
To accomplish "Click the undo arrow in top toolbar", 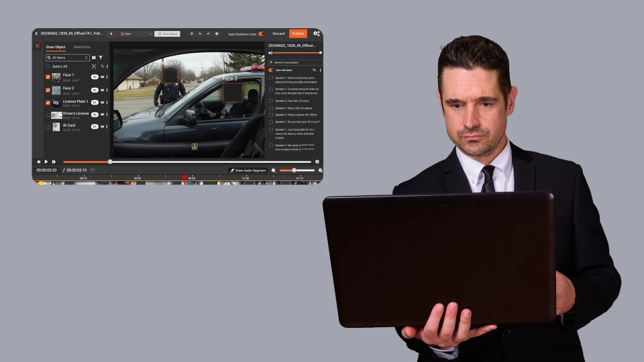I will (200, 34).
